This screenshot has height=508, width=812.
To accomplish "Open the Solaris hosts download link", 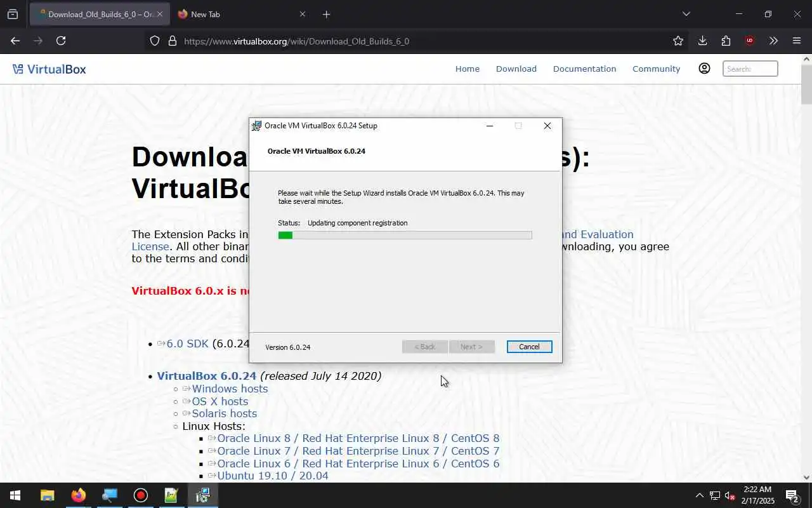I will (224, 413).
